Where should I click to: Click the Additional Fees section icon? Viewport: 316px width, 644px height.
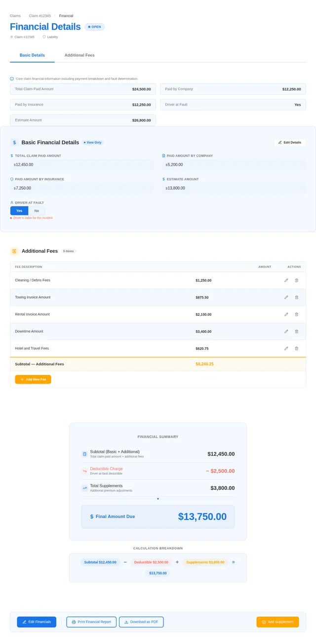[x=14, y=251]
